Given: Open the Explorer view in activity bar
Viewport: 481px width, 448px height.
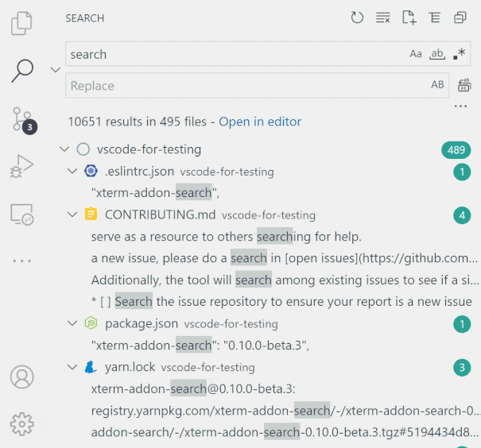Looking at the screenshot, I should pos(22,24).
